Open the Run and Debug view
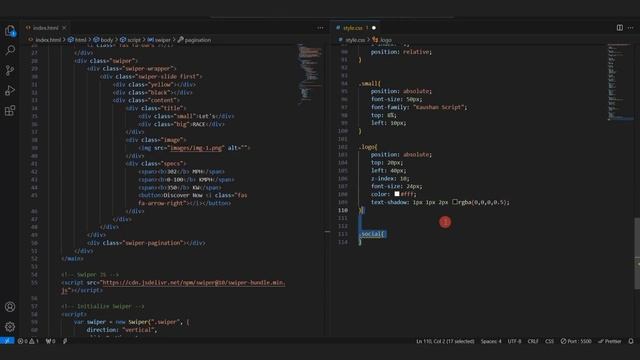 click(x=10, y=90)
